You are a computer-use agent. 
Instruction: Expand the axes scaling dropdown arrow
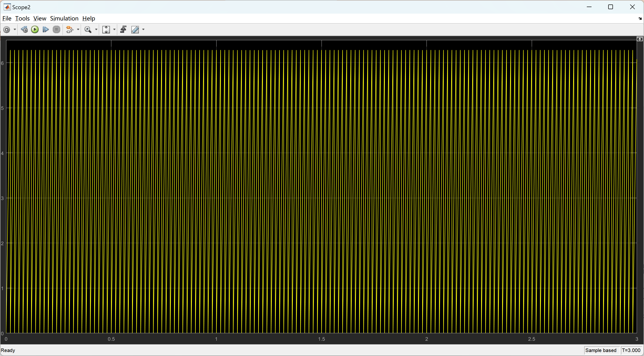point(114,29)
